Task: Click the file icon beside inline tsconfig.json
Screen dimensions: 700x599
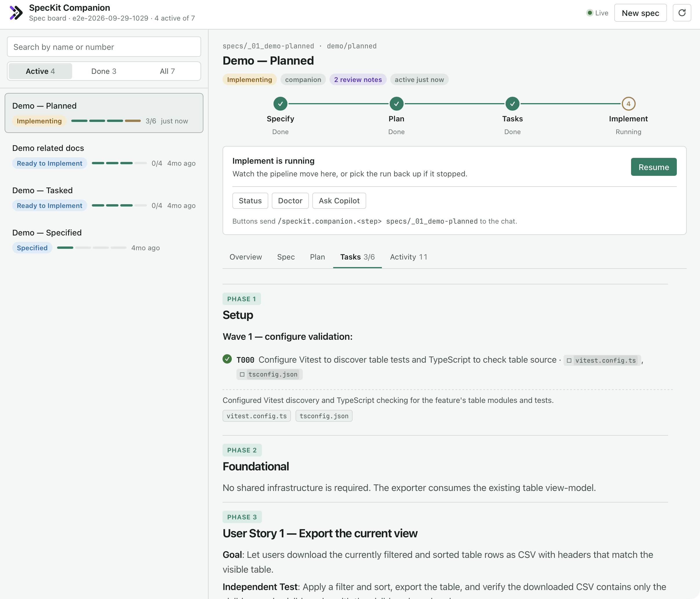Action: (242, 375)
